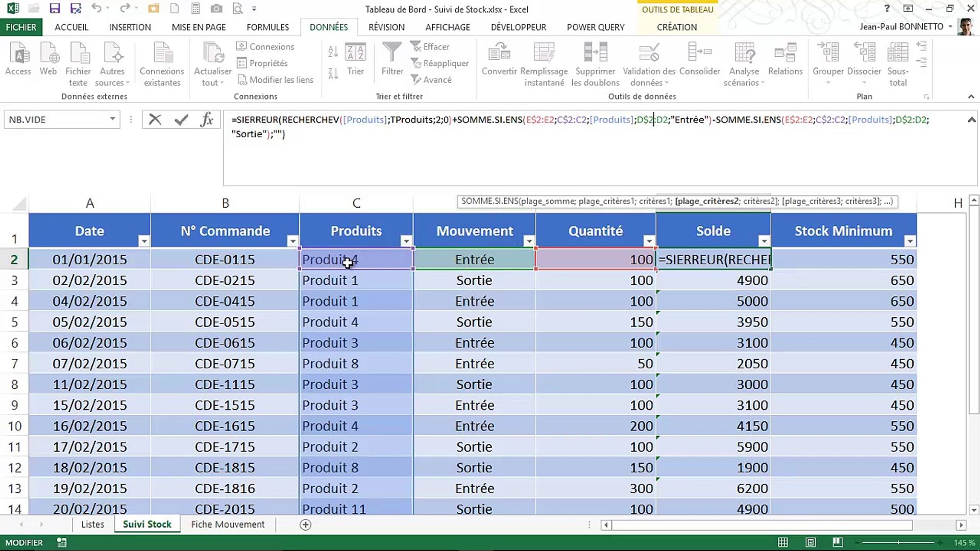
Task: Click the Relations icon in the ribbon
Action: pyautogui.click(x=785, y=53)
